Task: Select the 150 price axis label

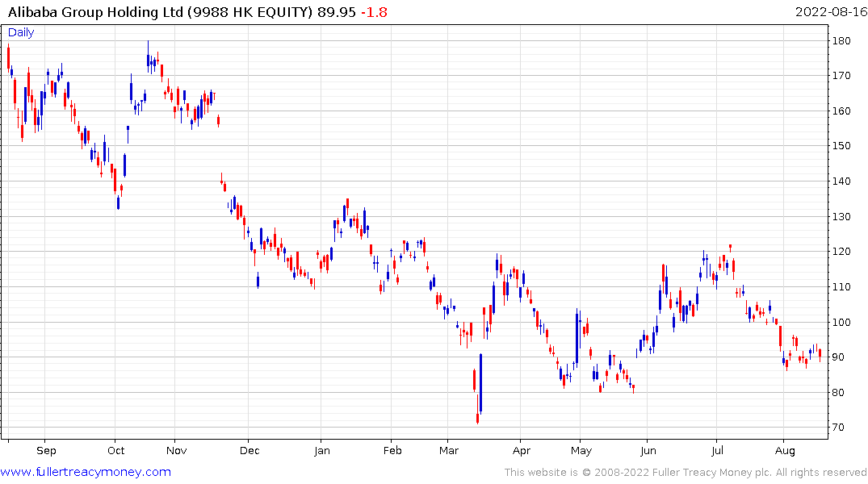Action: (841, 146)
